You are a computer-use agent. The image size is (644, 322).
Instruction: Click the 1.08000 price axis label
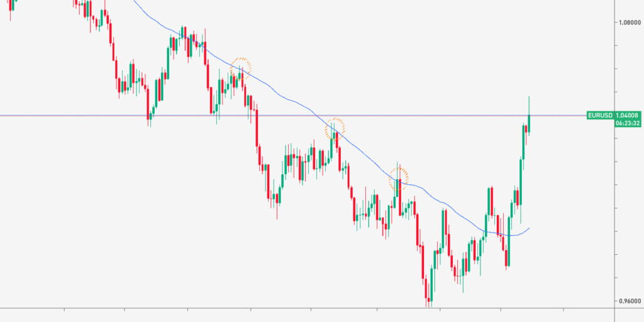pos(629,22)
